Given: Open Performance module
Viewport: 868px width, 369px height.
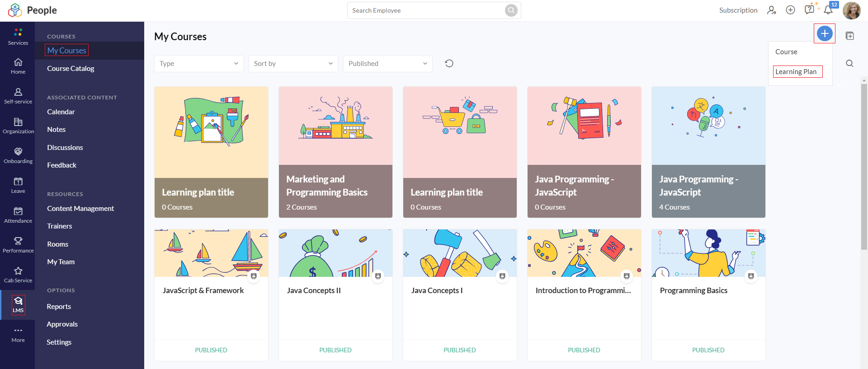Looking at the screenshot, I should (18, 245).
